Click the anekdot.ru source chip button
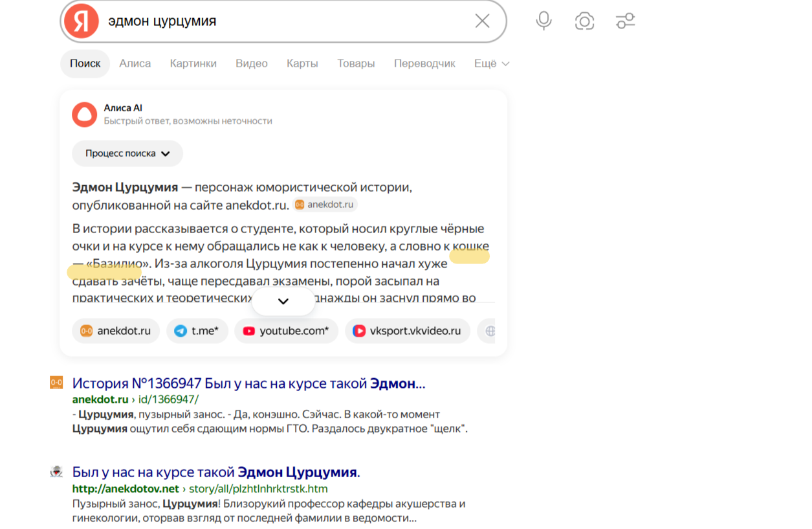This screenshot has height=529, width=812. [116, 331]
